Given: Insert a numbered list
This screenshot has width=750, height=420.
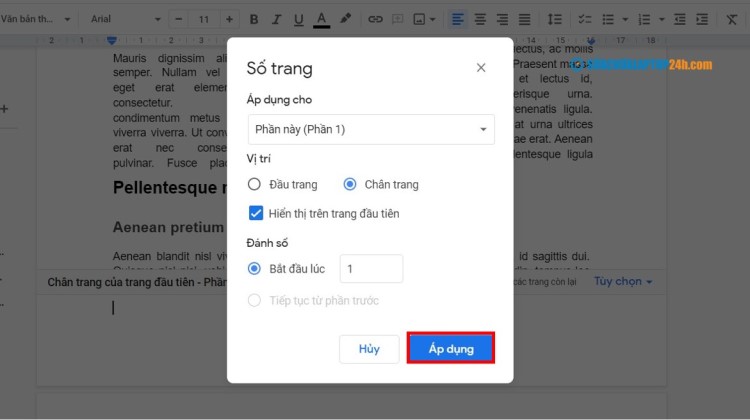Looking at the screenshot, I should tap(644, 19).
